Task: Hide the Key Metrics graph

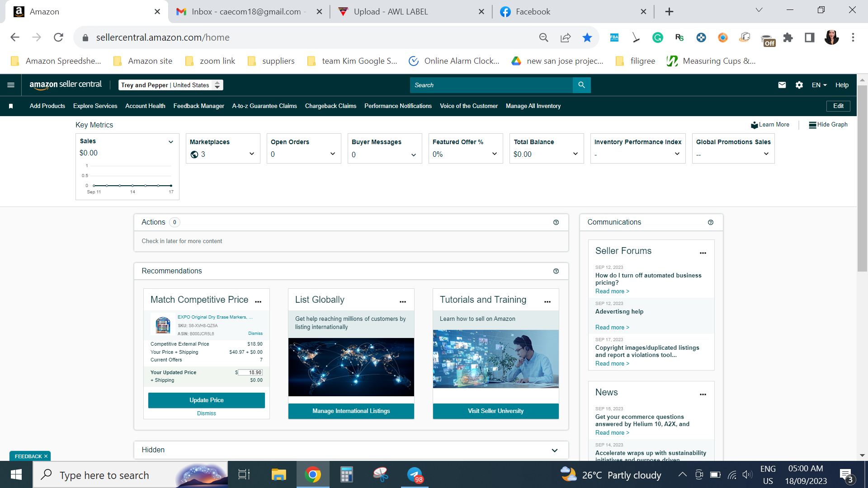Action: [x=828, y=125]
